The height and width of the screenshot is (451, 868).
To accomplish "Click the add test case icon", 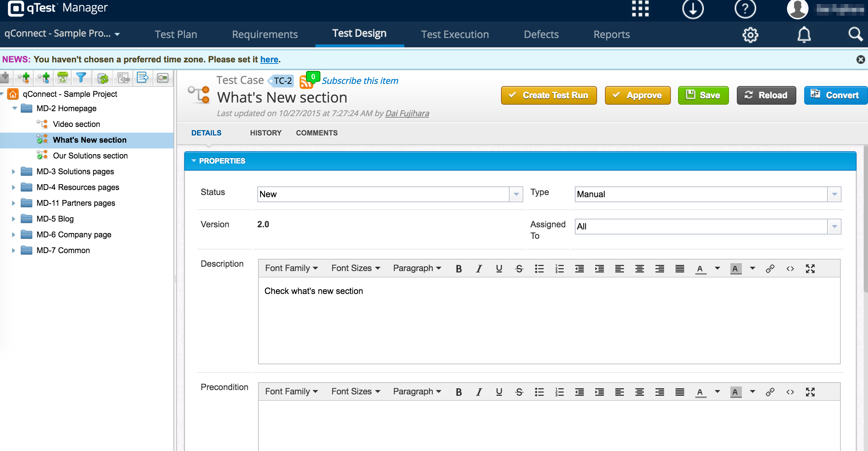I will coord(24,77).
